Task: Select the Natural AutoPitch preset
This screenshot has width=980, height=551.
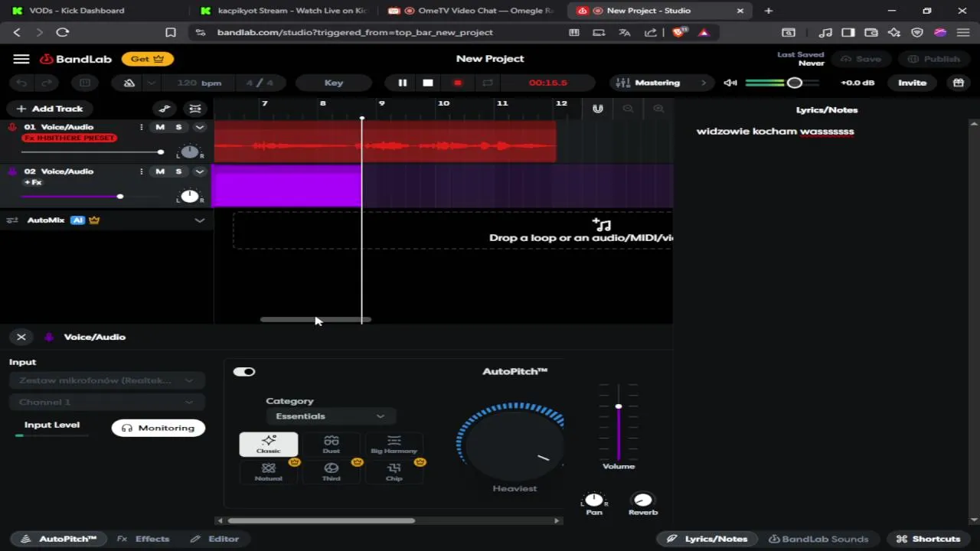Action: click(x=269, y=471)
